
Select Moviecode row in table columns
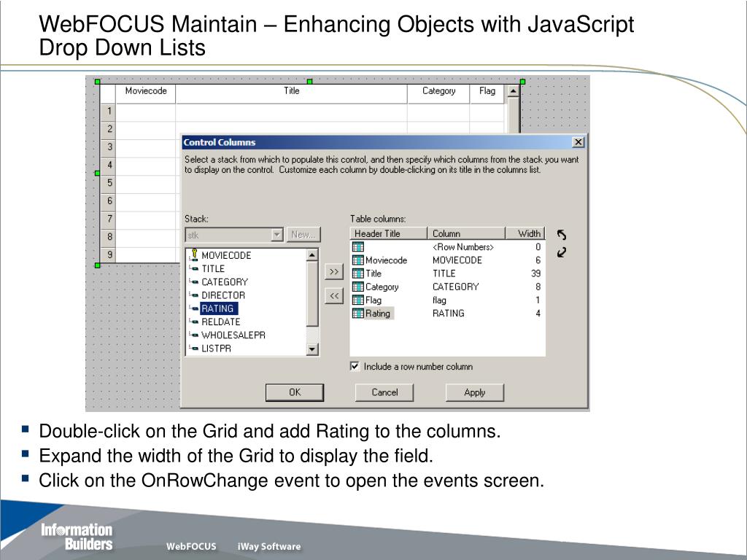(447, 260)
